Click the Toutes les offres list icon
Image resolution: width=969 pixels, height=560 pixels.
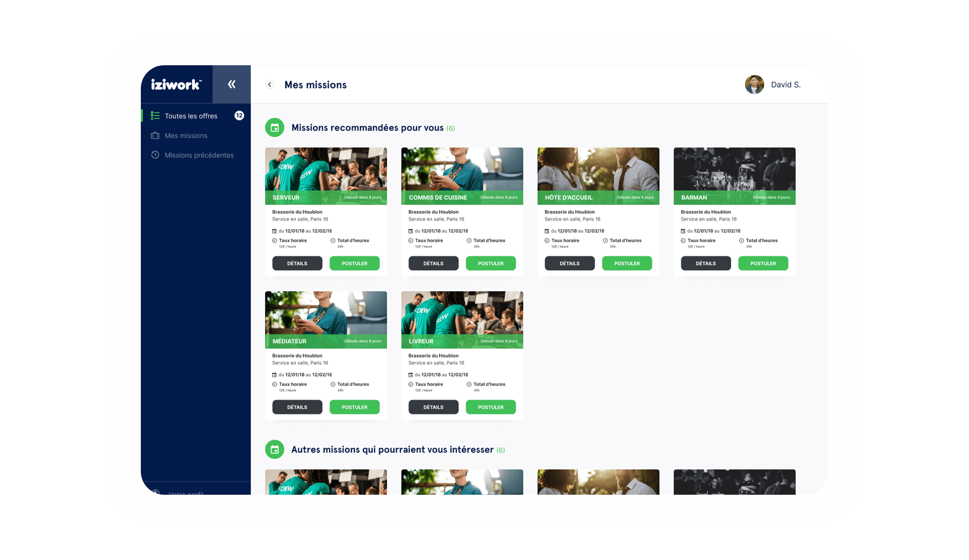pos(155,116)
